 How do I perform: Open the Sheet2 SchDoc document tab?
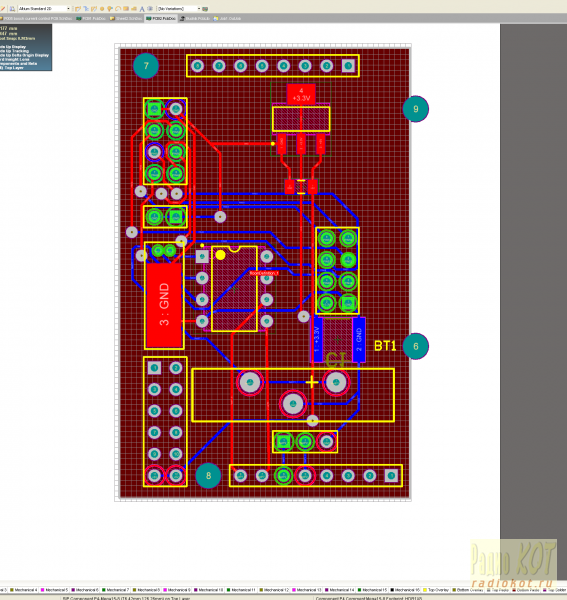click(125, 18)
